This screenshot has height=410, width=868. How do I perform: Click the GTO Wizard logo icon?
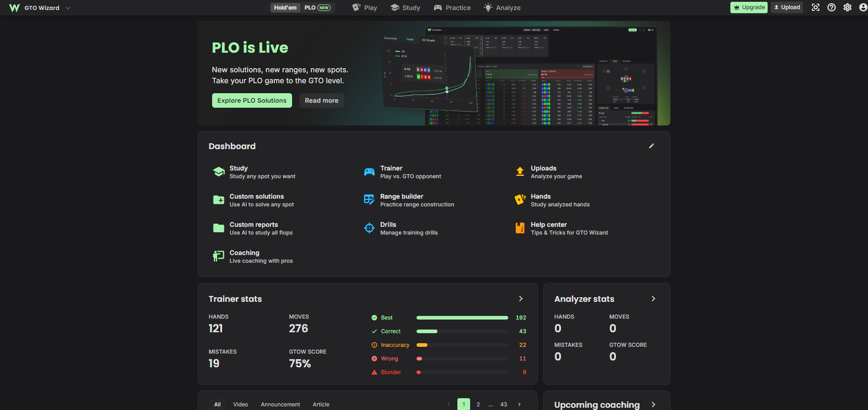[14, 8]
